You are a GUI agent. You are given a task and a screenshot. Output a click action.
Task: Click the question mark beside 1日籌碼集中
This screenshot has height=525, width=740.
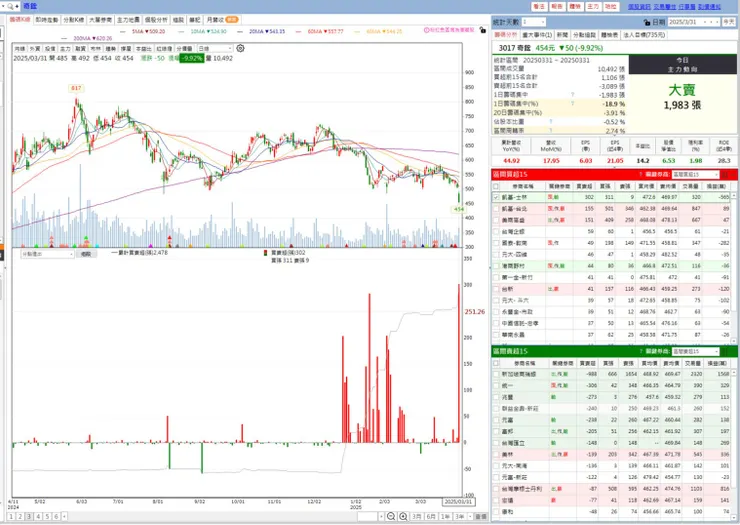572,94
